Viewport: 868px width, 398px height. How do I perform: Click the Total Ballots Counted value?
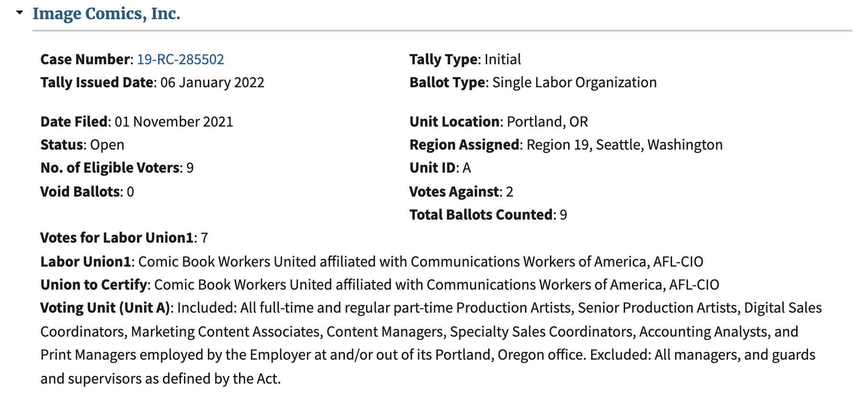point(563,215)
